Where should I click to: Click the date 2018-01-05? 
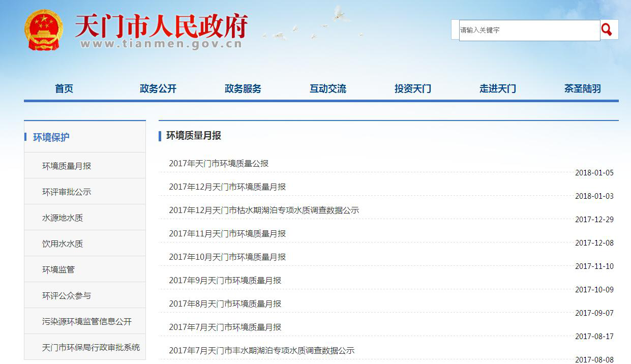pyautogui.click(x=594, y=173)
